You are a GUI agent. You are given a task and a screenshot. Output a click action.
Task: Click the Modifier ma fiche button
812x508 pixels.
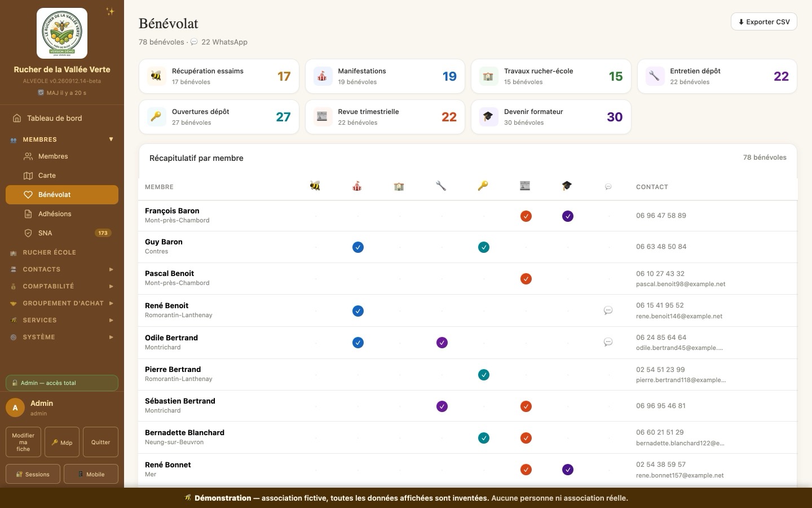[x=23, y=442]
